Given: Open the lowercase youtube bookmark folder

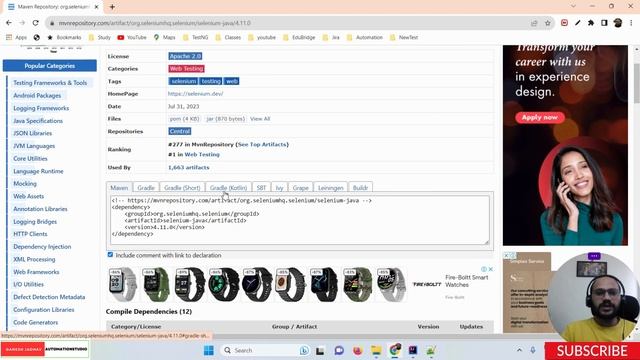Looking at the screenshot, I should click(x=262, y=37).
